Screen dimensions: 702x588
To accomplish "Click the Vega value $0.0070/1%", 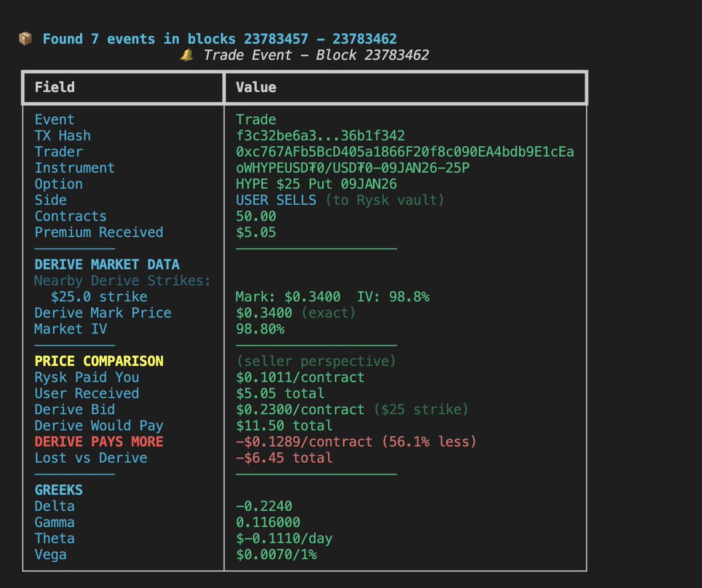I will tap(276, 554).
